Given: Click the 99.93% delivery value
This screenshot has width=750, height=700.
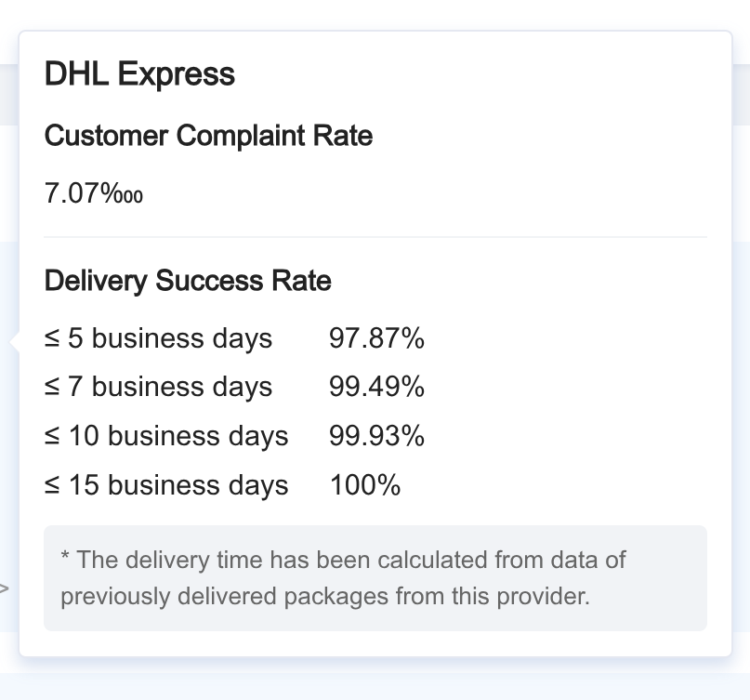Looking at the screenshot, I should pos(376,436).
